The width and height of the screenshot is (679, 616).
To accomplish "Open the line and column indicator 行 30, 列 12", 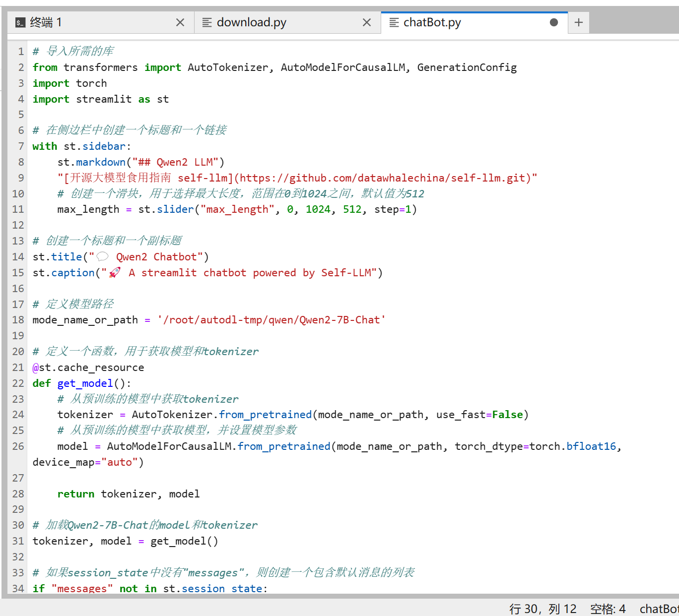I will click(x=543, y=609).
